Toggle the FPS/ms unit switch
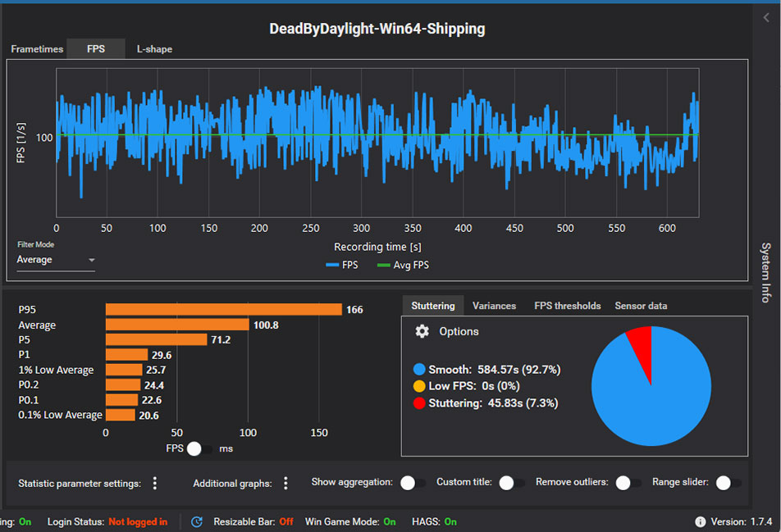The height and width of the screenshot is (532, 781). [201, 448]
